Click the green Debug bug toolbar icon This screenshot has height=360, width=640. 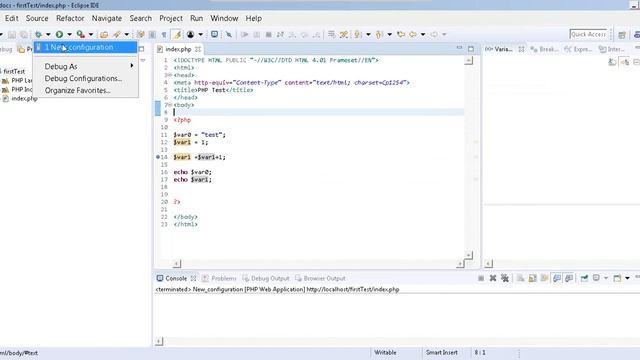[x=38, y=34]
